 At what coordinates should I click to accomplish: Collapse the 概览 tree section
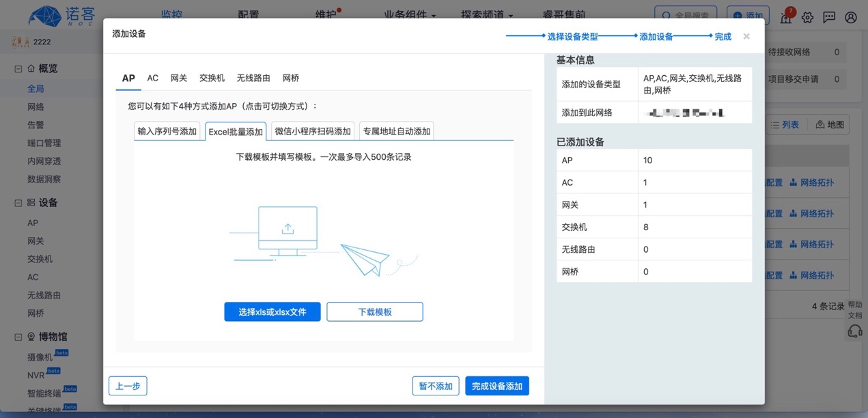click(18, 69)
